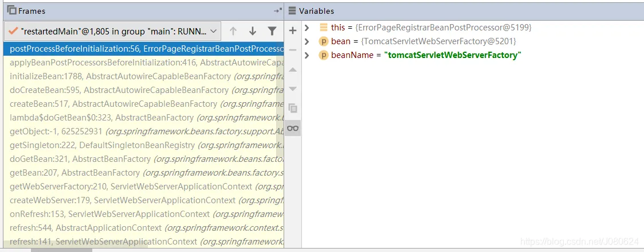Move watch down with the triangle icon
The image size is (644, 252).
click(293, 89)
